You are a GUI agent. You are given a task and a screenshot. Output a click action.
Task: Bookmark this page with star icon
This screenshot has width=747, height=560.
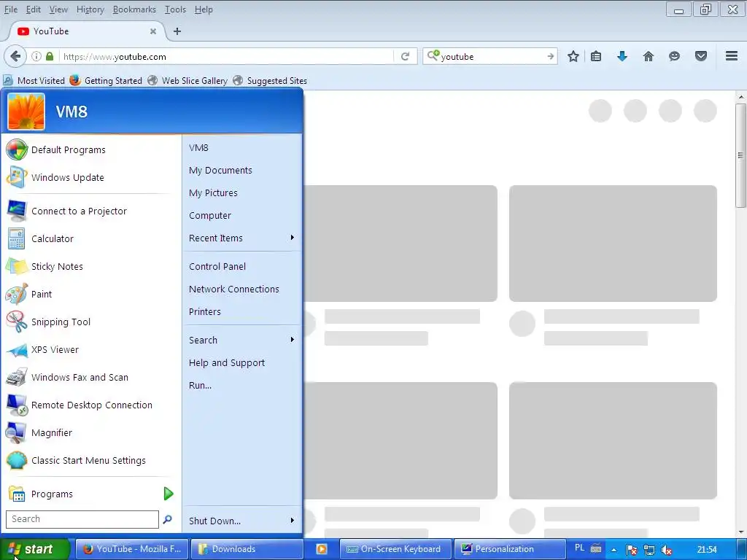573,57
